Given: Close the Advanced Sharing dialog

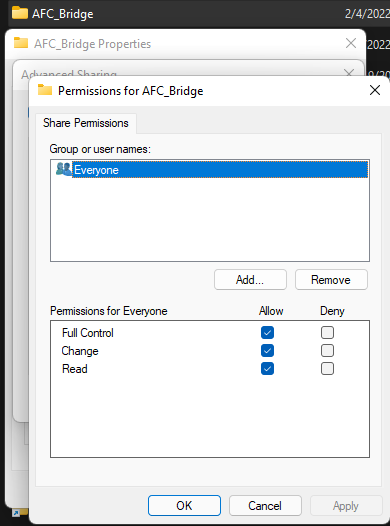Looking at the screenshot, I should click(349, 72).
